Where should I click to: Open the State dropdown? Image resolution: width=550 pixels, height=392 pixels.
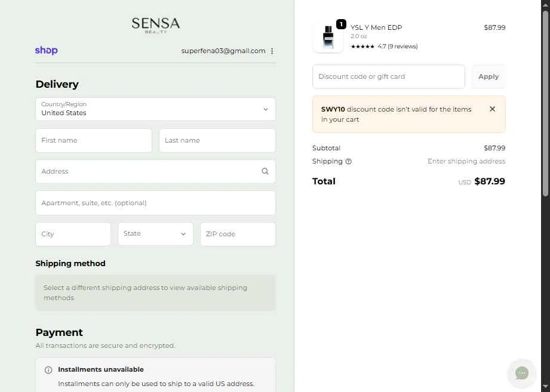[x=155, y=234]
